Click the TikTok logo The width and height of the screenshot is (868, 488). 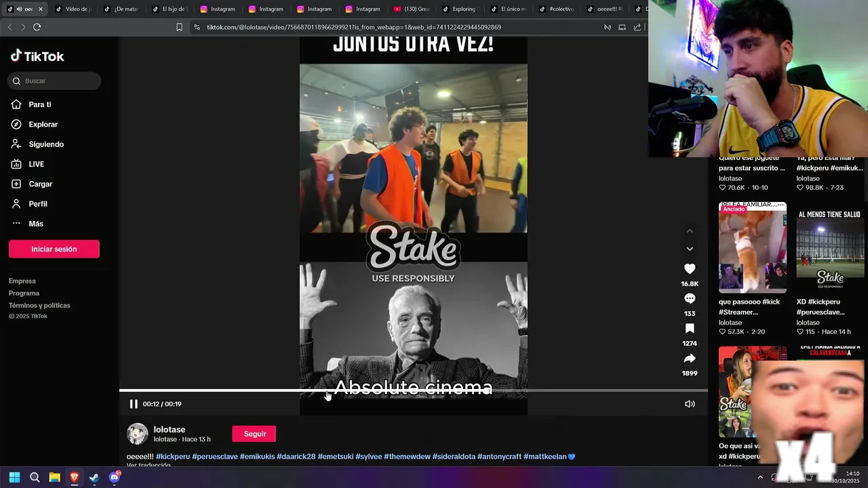point(37,56)
